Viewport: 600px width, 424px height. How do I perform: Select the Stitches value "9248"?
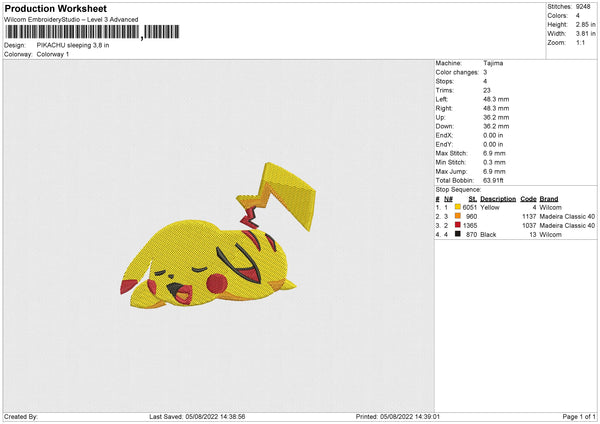click(x=583, y=7)
